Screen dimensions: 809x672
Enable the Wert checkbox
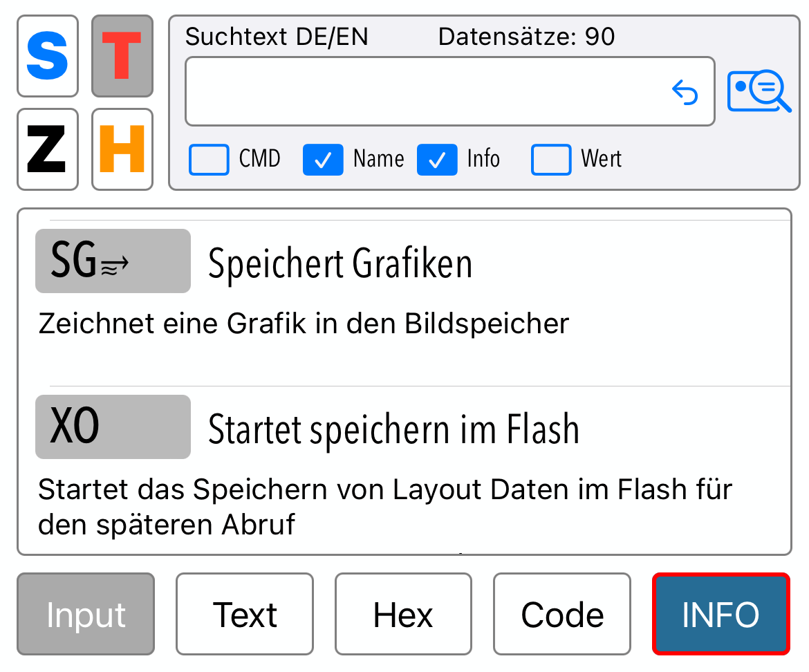tap(551, 160)
